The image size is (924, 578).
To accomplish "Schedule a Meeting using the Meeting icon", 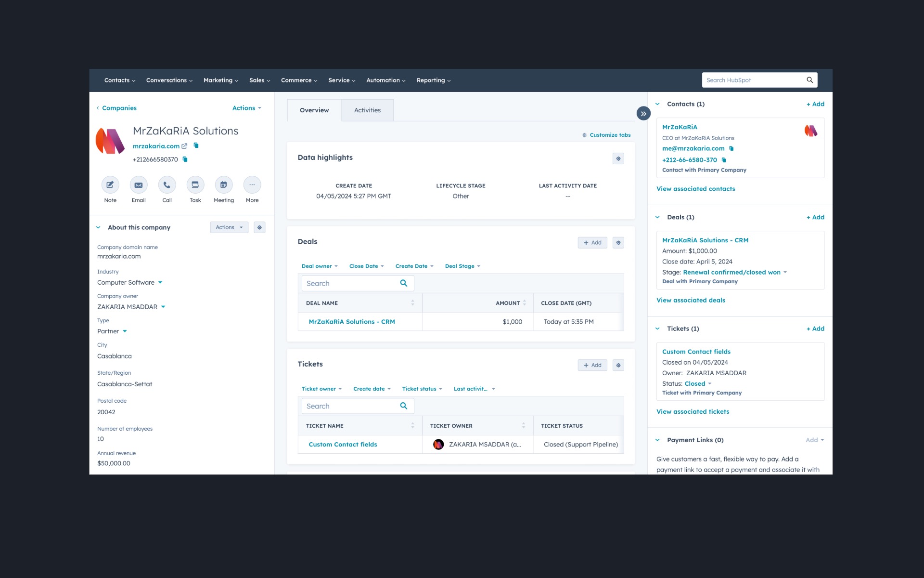I will point(223,184).
